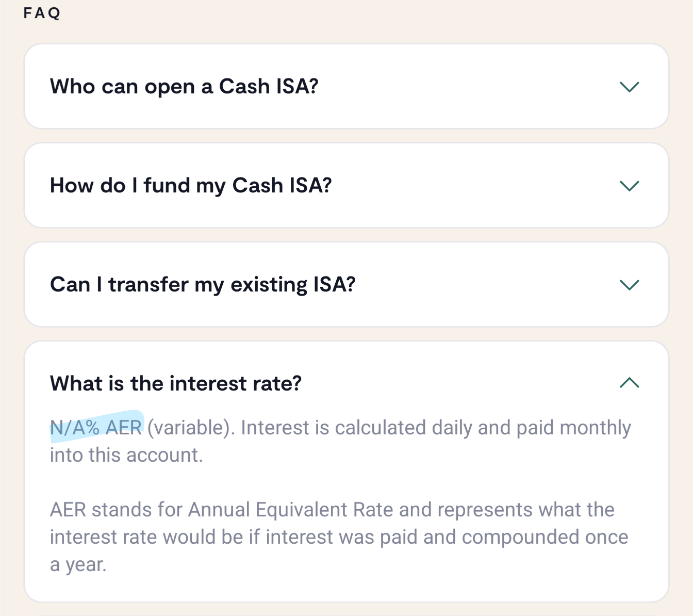The height and width of the screenshot is (616, 693).
Task: Open the chevron next to "How do I fund my Cash ISA?"
Action: pyautogui.click(x=629, y=186)
